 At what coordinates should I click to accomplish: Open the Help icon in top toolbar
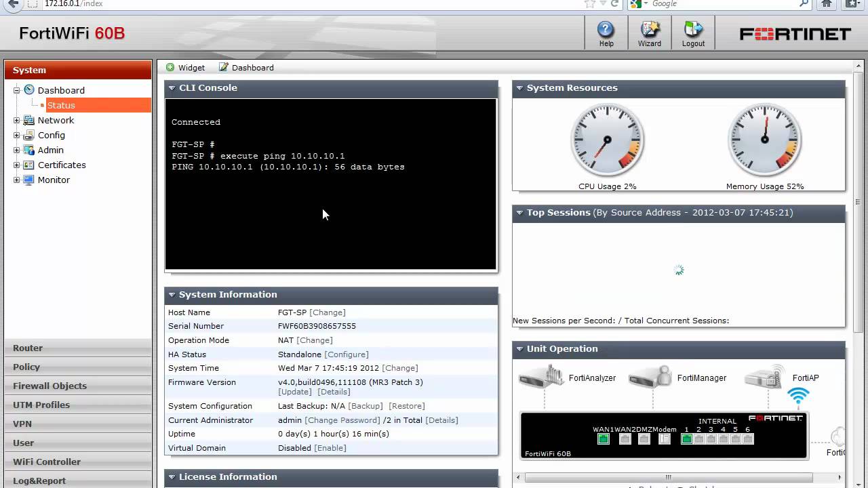[606, 30]
